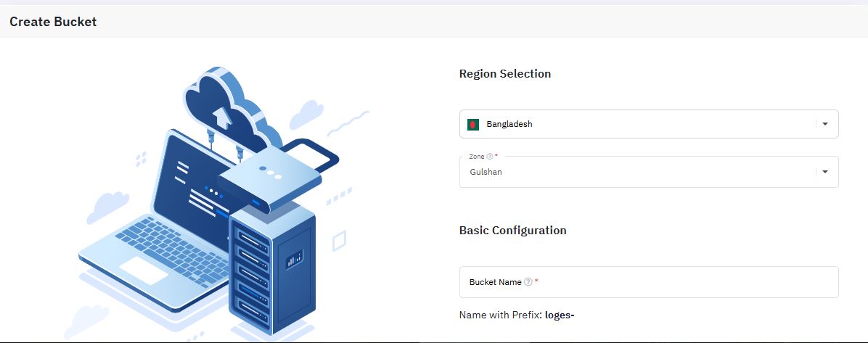Click the Region Selection heading

[x=505, y=73]
